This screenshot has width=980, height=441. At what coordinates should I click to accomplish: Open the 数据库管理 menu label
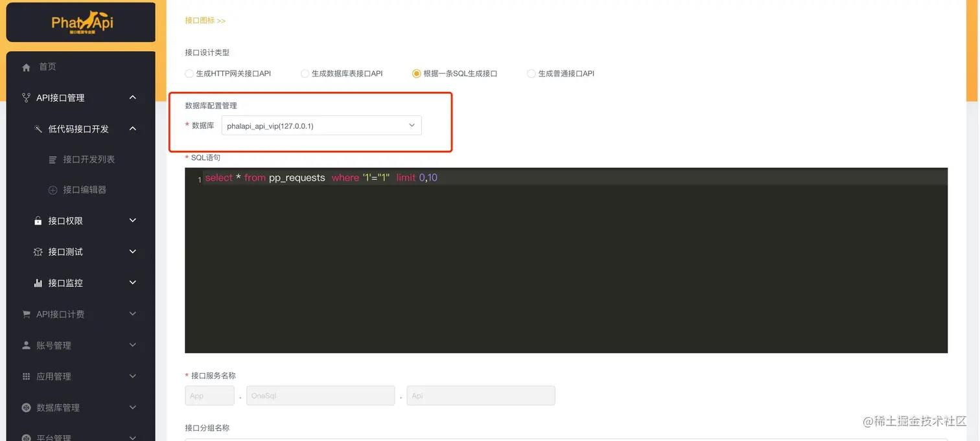(x=58, y=407)
